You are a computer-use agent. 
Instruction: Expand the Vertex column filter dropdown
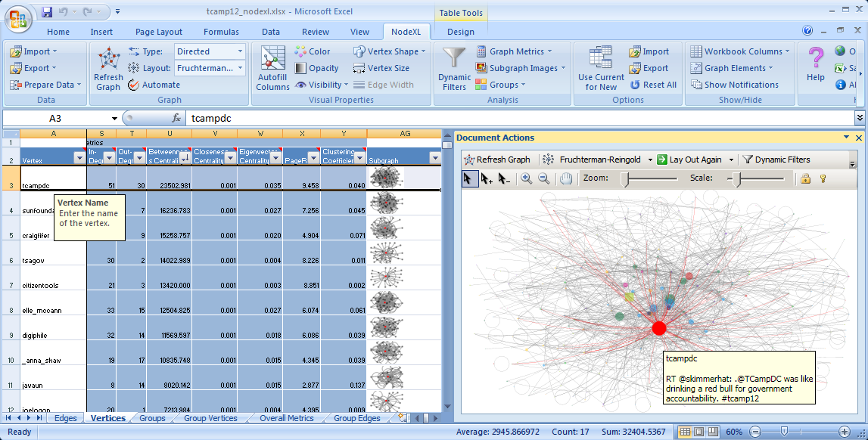tap(79, 157)
